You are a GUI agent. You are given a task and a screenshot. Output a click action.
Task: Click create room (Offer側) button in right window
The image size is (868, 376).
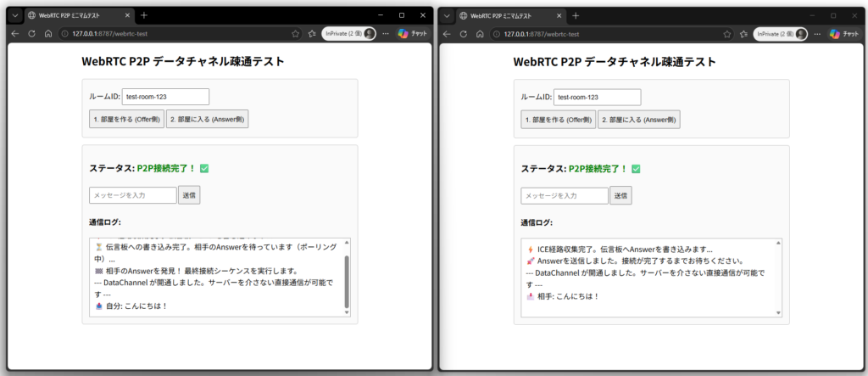(559, 119)
